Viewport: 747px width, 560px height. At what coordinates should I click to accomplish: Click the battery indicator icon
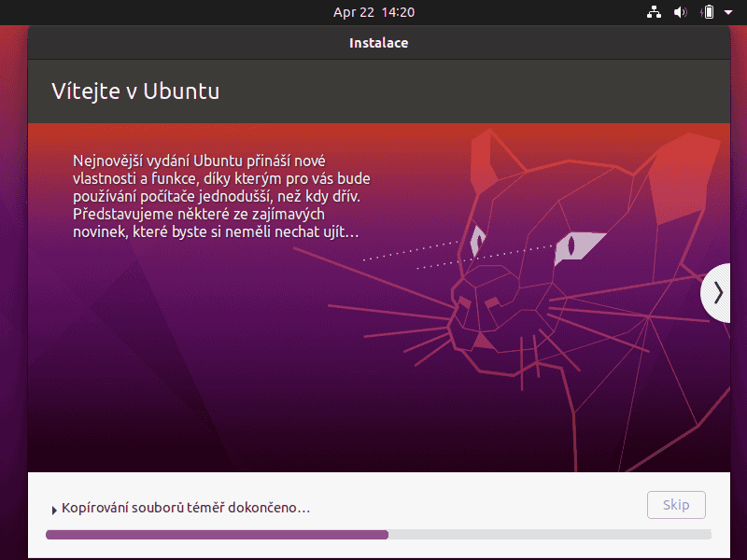click(708, 12)
